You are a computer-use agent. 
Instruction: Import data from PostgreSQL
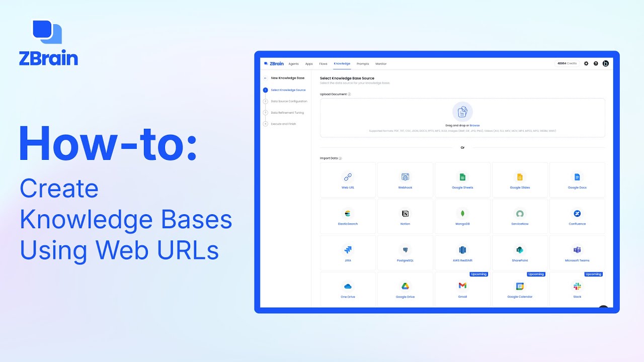point(405,252)
